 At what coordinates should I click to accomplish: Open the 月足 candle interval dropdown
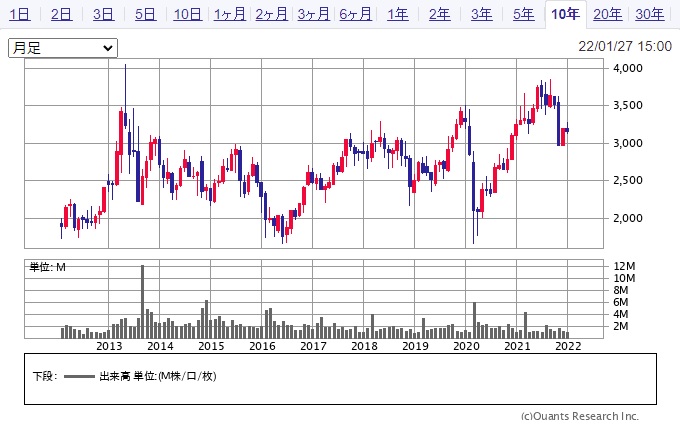point(63,48)
